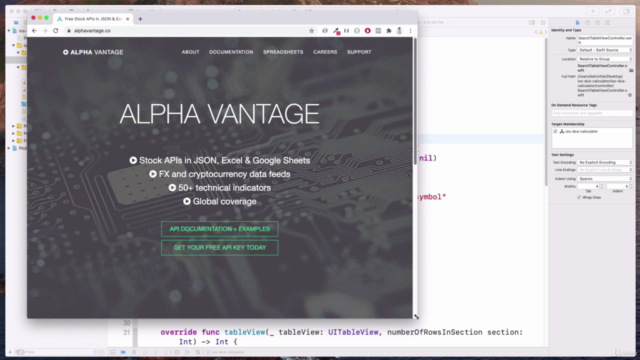The height and width of the screenshot is (360, 640).
Task: Toggle ios-dca-calculator target membership checkbox
Action: [x=555, y=131]
